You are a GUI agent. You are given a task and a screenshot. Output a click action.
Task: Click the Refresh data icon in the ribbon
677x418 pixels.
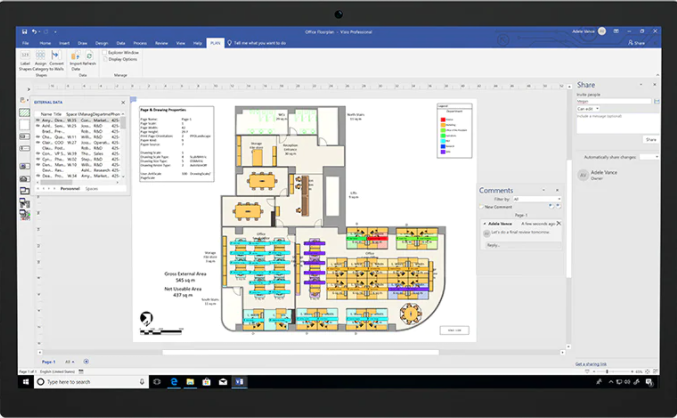click(x=89, y=55)
